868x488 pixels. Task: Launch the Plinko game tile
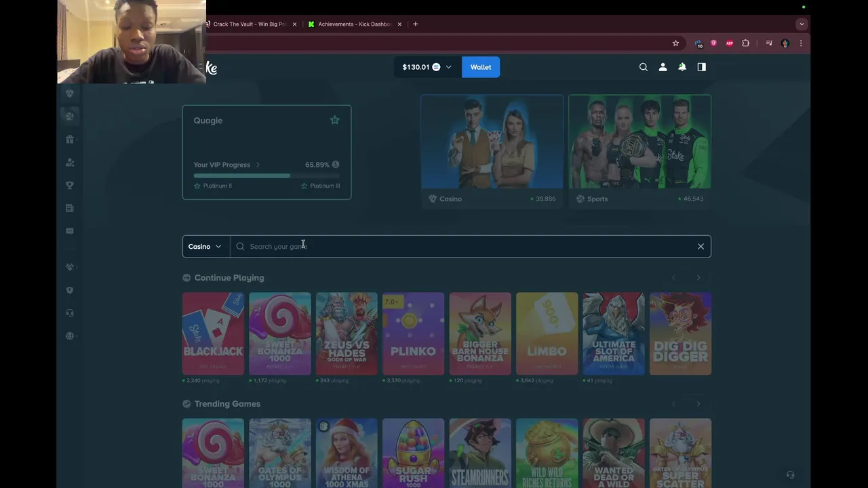pyautogui.click(x=413, y=333)
